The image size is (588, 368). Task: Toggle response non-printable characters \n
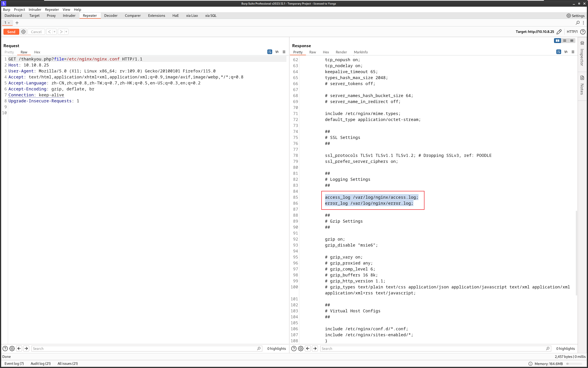[566, 52]
